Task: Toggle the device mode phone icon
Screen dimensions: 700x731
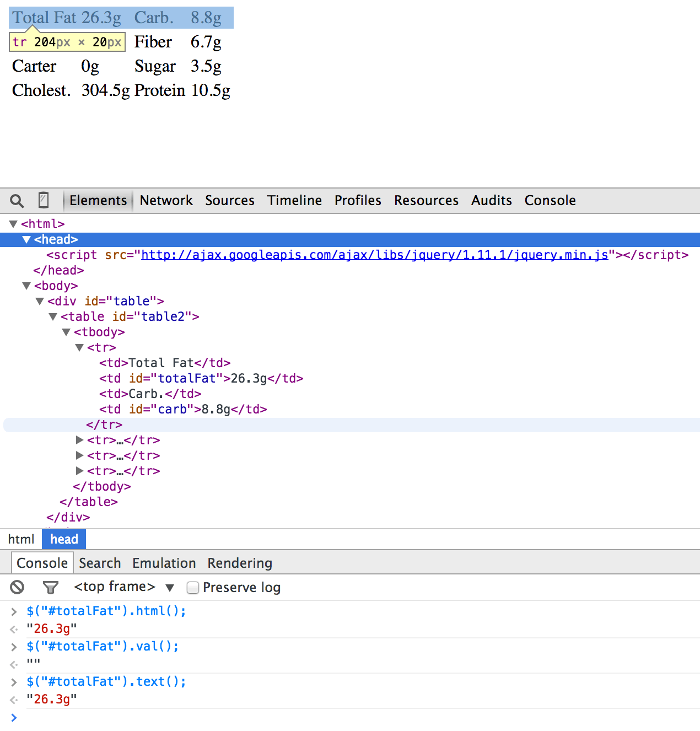Action: (x=44, y=200)
